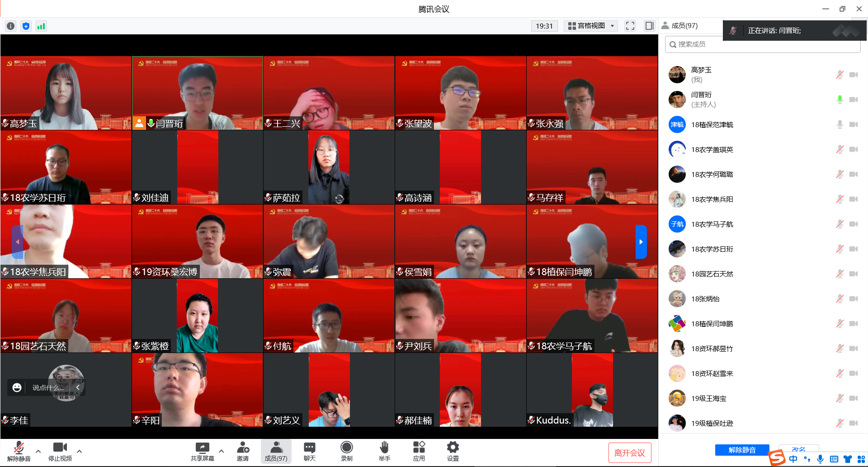Expand camera options arrow beside 停止视频

click(x=80, y=451)
